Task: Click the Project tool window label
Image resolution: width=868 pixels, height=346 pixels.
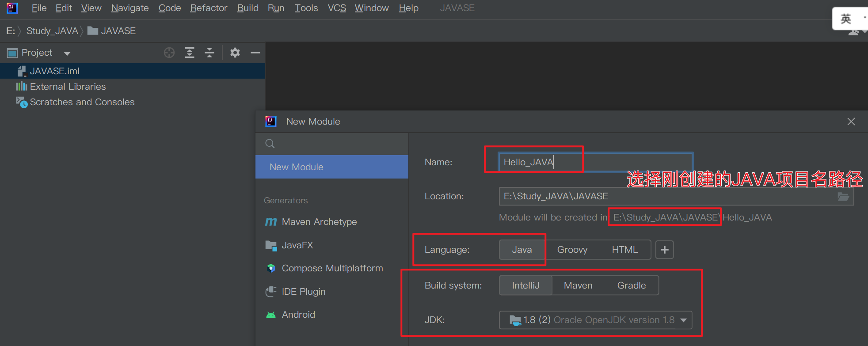Action: pyautogui.click(x=37, y=53)
